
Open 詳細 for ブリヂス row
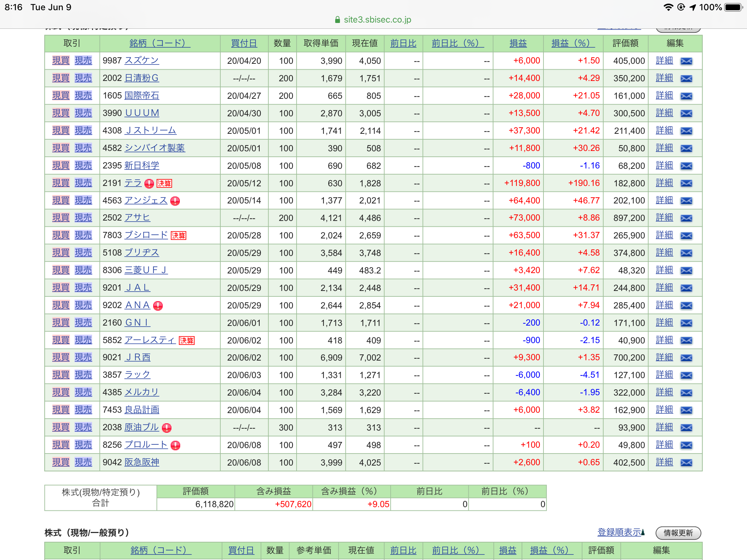[664, 252]
